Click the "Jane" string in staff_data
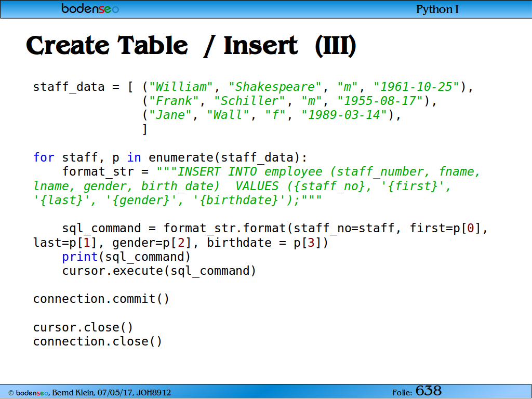Viewport: 532px width, 399px height. [x=170, y=115]
